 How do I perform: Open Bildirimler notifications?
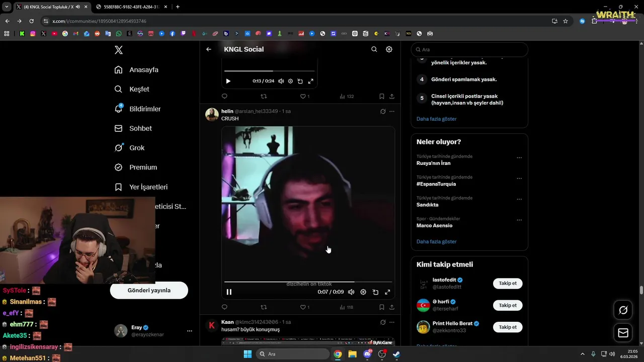coord(137,109)
